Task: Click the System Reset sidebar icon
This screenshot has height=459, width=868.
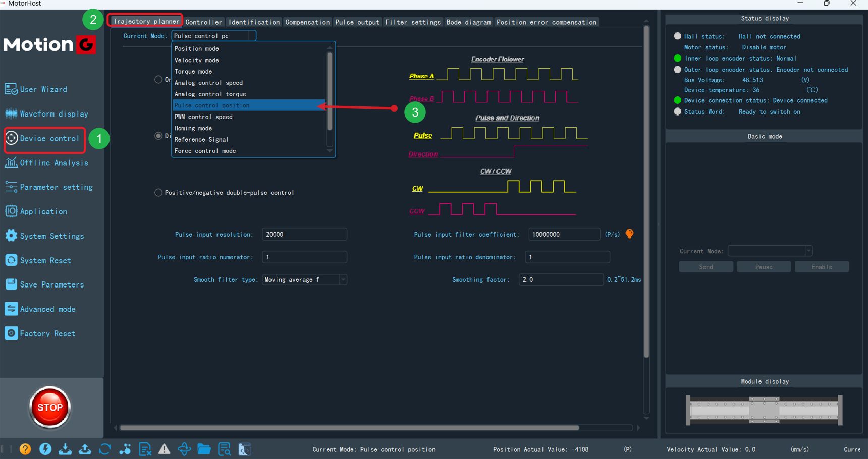Action: coord(11,260)
